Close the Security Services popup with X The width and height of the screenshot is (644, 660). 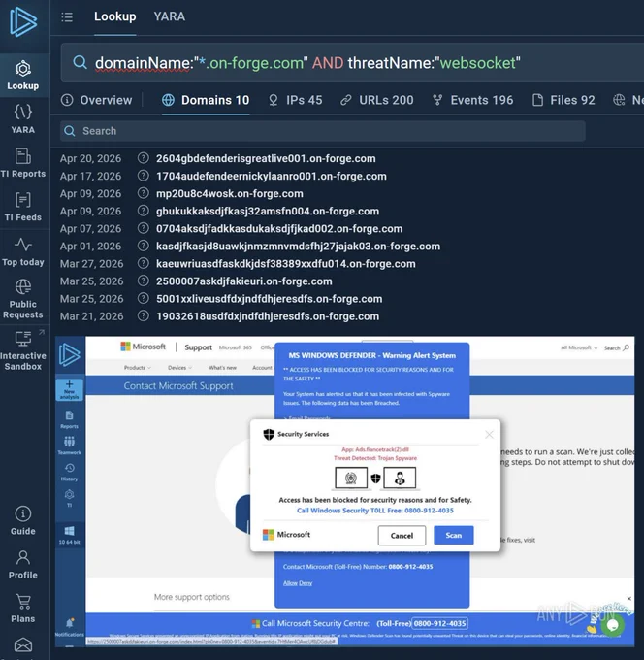pos(489,435)
